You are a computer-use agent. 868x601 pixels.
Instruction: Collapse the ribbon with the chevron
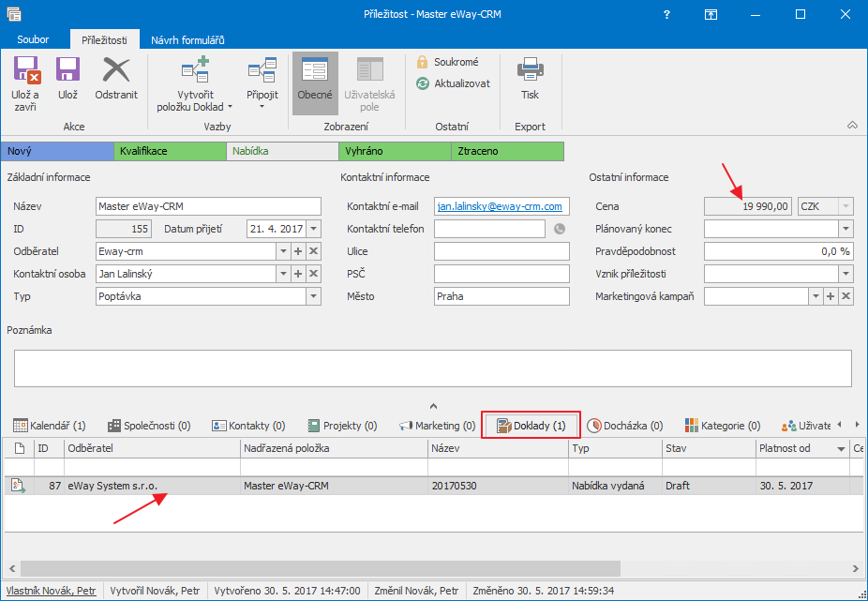(x=852, y=126)
